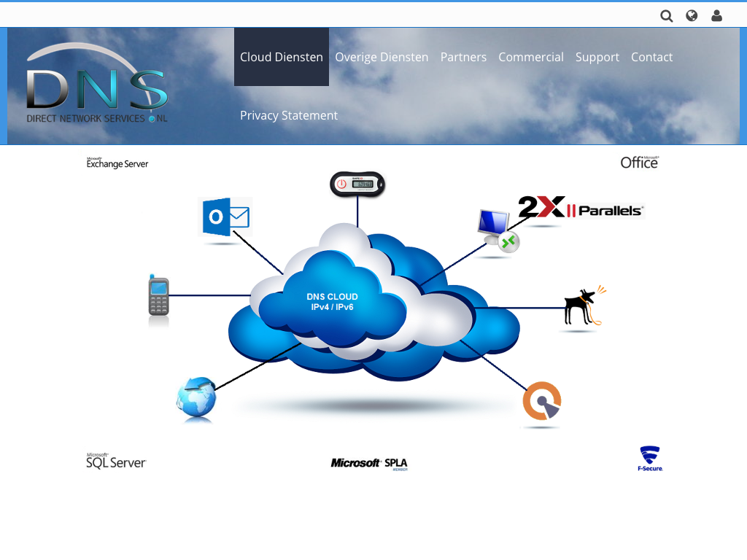Click the remote desktop computer icon
This screenshot has width=747, height=560.
[498, 231]
